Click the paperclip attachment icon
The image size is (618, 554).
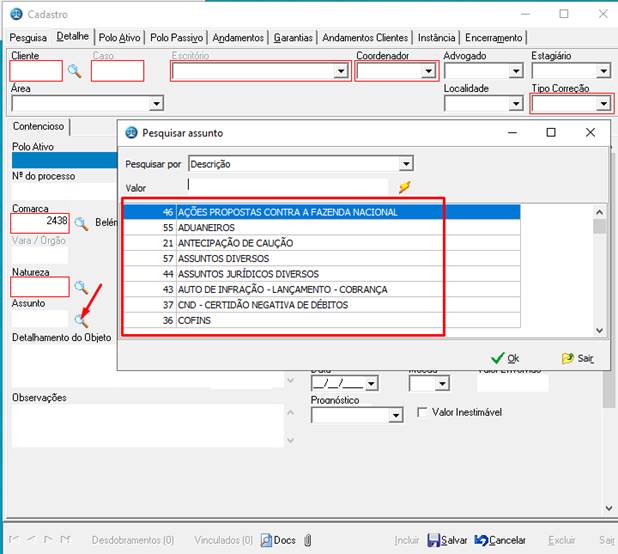[308, 540]
